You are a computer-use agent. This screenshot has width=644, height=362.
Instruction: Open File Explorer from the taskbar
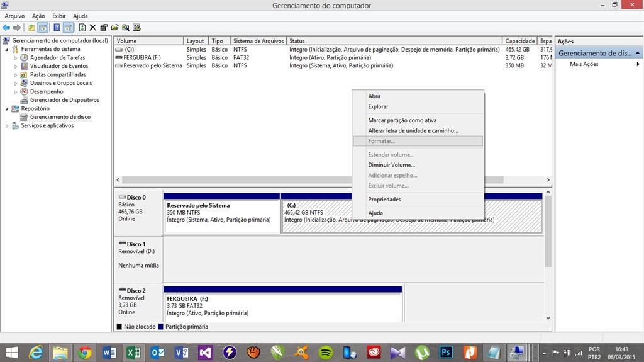[60, 353]
